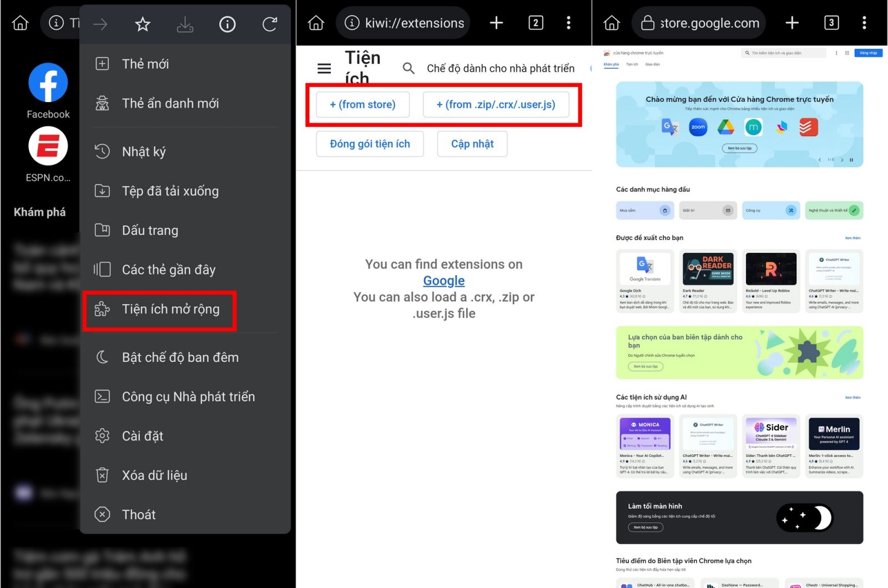Click the Đăng nhập sign-in button
The height and width of the screenshot is (588, 888).
coord(869,53)
